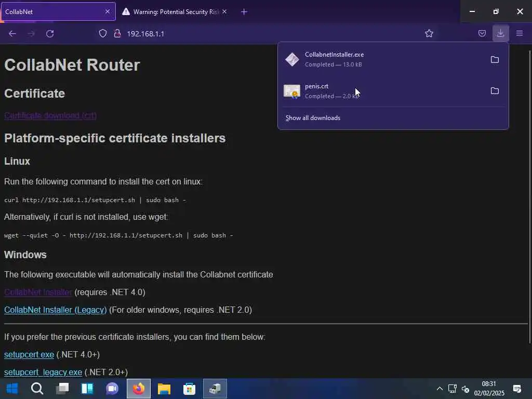The image size is (532, 399).
Task: Open the network status tray icon
Action: tap(453, 389)
